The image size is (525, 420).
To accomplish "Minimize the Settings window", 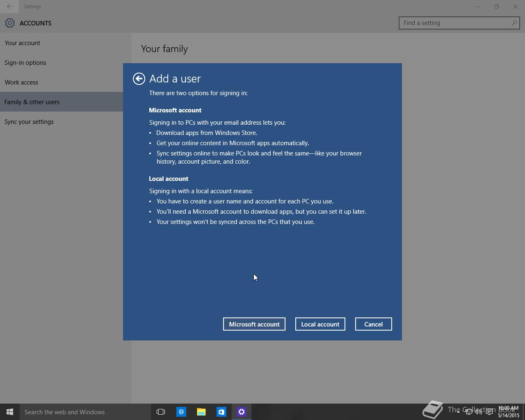I will coord(477,7).
